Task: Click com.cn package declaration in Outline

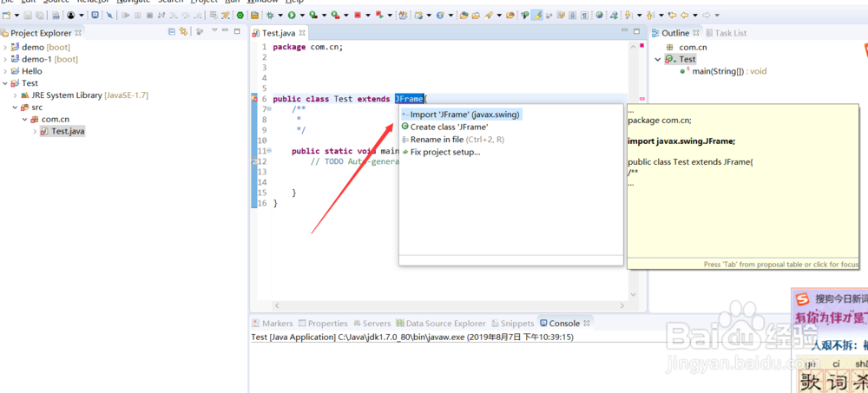Action: 687,47
